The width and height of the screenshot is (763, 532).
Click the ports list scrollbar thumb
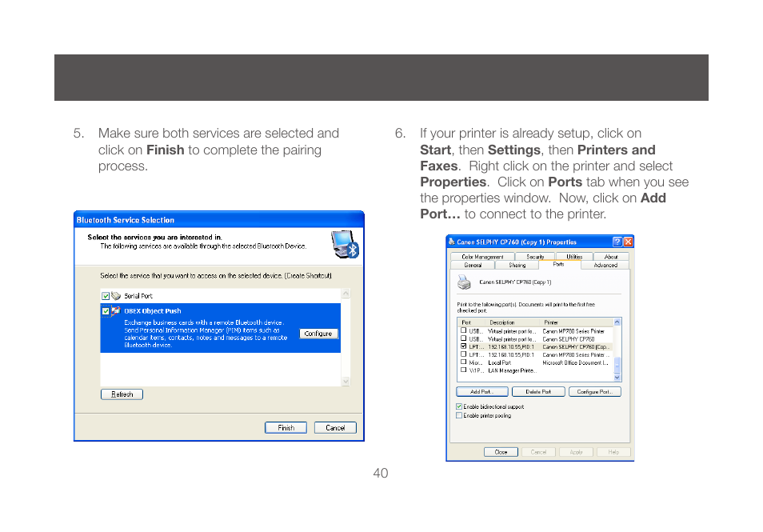tap(617, 365)
